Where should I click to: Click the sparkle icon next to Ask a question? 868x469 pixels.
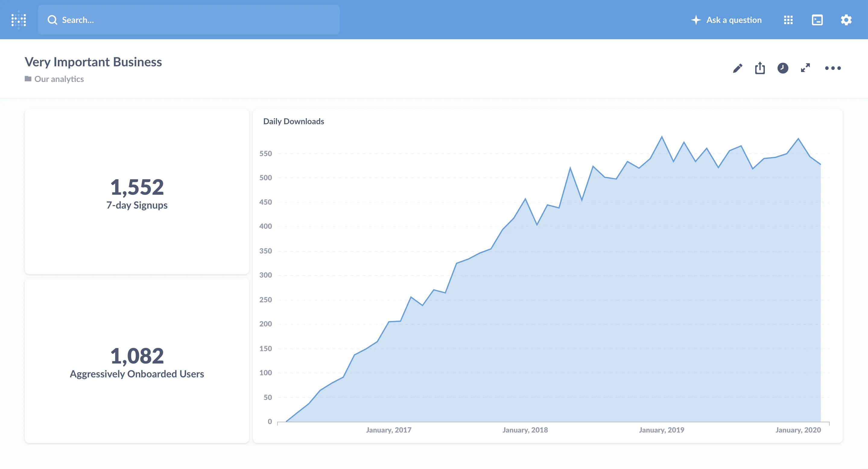point(696,20)
